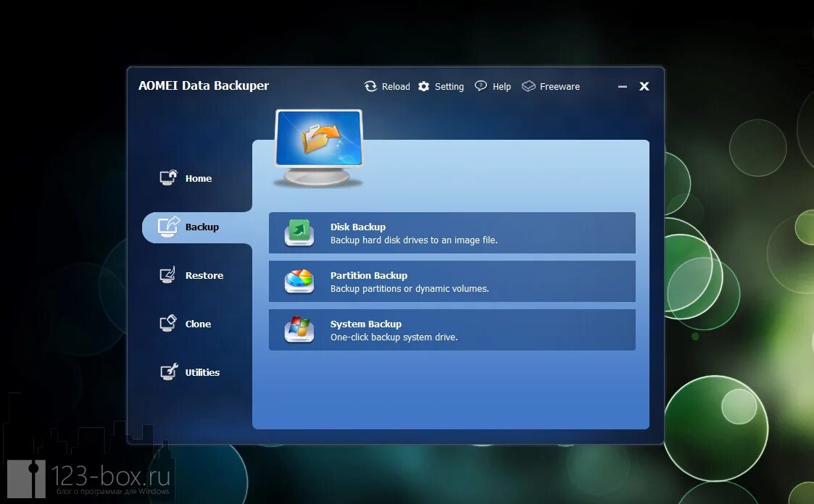Viewport: 814px width, 504px height.
Task: Click the green Disk Backup icon
Action: (x=299, y=232)
